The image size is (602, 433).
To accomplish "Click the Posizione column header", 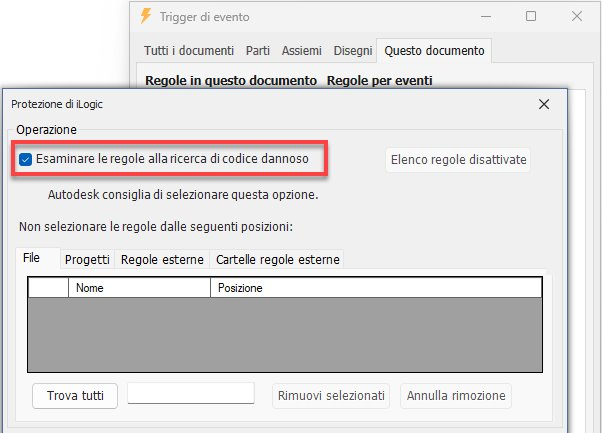I will point(375,288).
